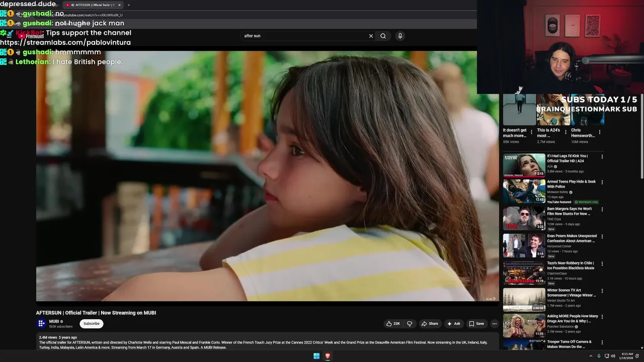Open the volume speaker tray icon
The image size is (644, 362).
coord(613,356)
